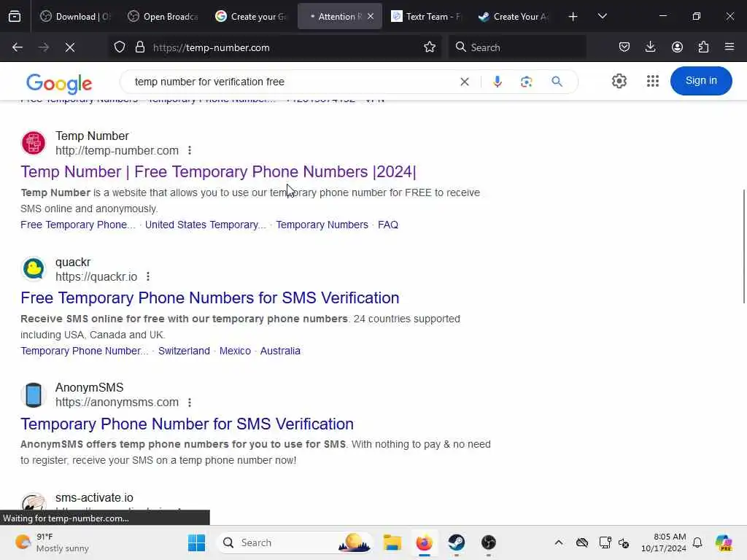Image resolution: width=747 pixels, height=560 pixels.
Task: Open File Explorer from taskbar
Action: point(392,542)
